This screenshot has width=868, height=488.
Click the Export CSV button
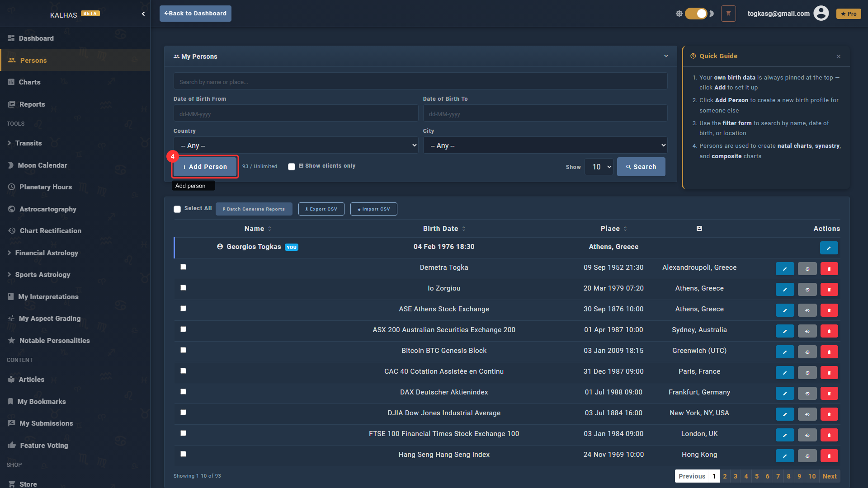[321, 209]
